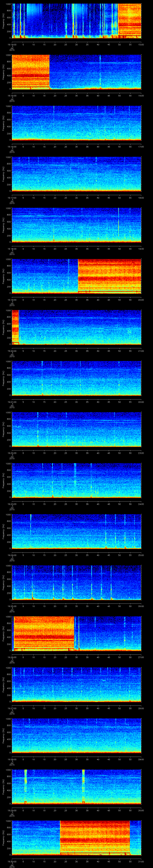This screenshot has width=153, height=868.
Task: Select the spectrogram row starting at 19:16:00
Action: click(x=77, y=123)
